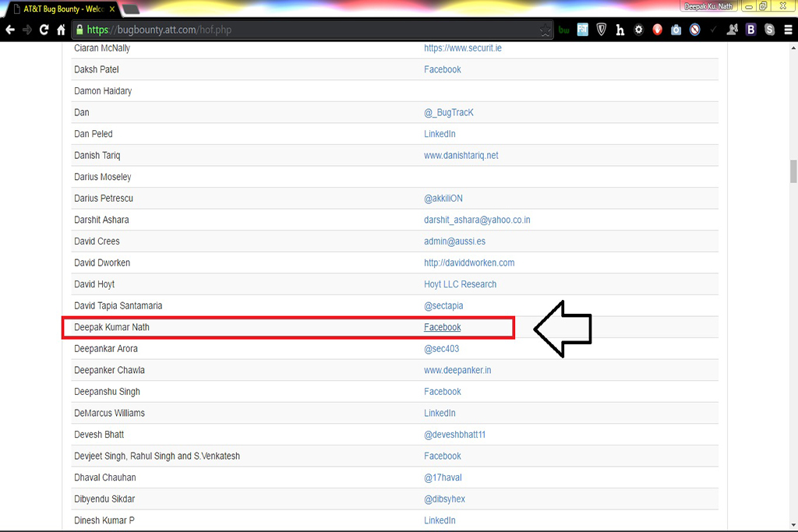Click the shield extension icon

601,30
